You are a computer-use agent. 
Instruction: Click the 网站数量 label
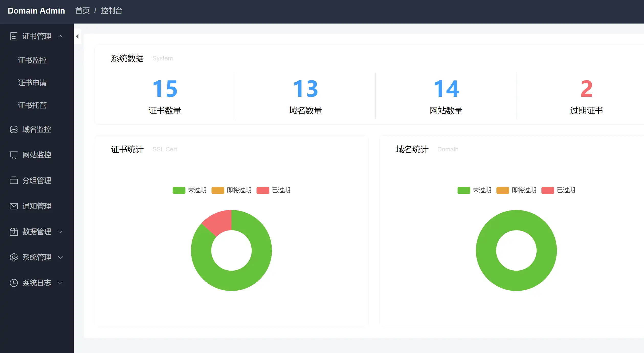[446, 111]
